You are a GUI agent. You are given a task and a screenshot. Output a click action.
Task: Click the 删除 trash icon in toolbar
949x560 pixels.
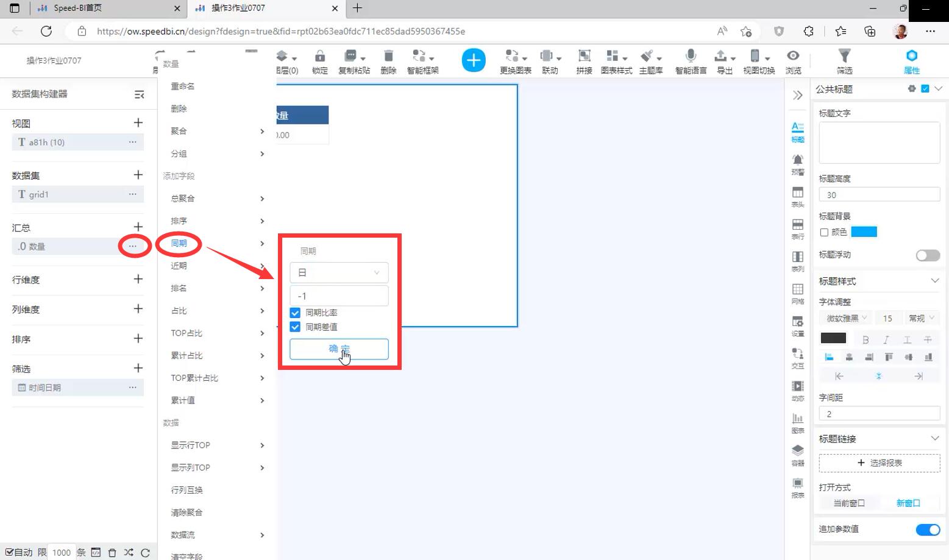click(388, 57)
